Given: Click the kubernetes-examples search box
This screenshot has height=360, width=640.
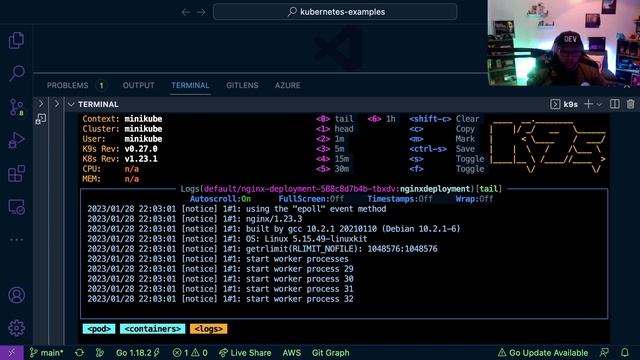Looking at the screenshot, I should [x=335, y=12].
